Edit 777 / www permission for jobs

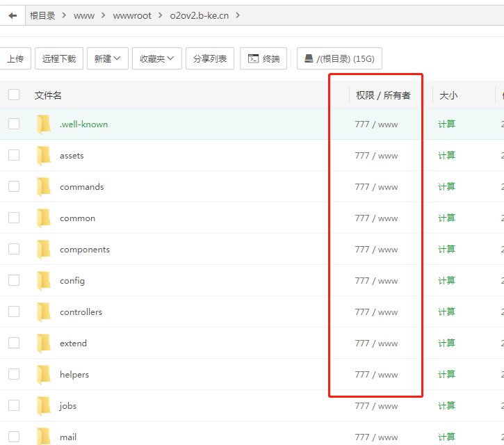376,406
